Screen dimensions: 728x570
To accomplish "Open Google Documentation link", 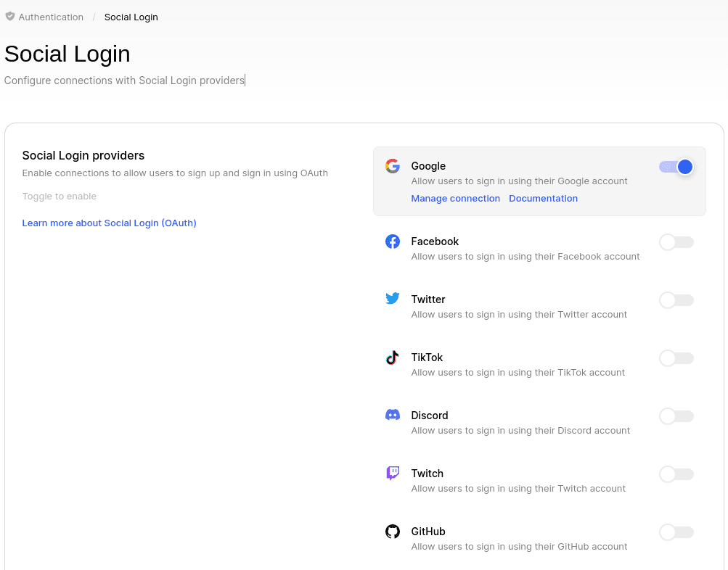I will click(x=543, y=199).
